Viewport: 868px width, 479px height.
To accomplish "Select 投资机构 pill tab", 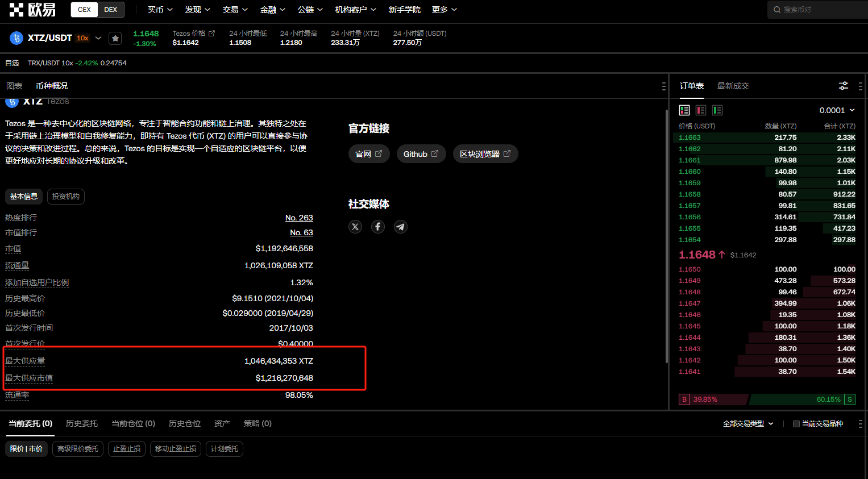I will click(66, 197).
